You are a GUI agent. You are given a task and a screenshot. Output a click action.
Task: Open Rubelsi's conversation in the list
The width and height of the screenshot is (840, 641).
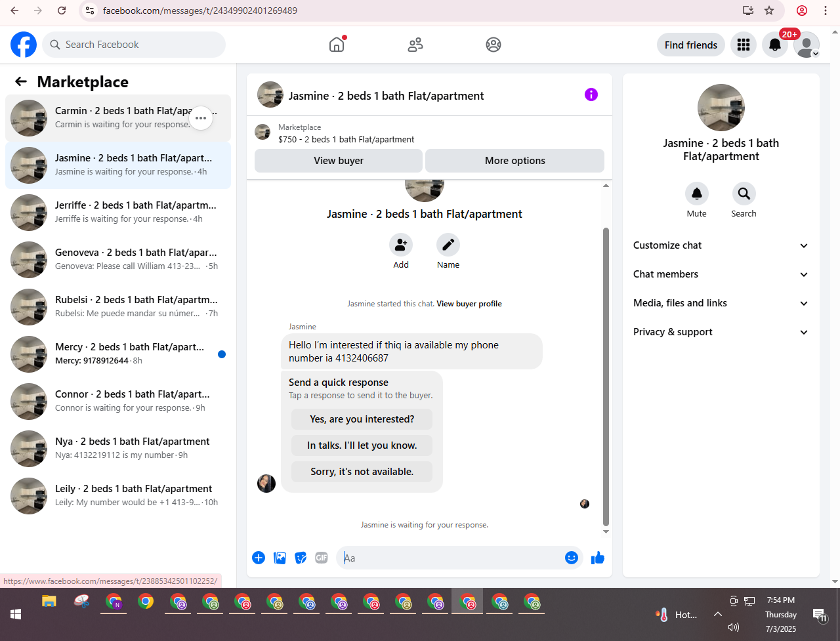pos(118,307)
